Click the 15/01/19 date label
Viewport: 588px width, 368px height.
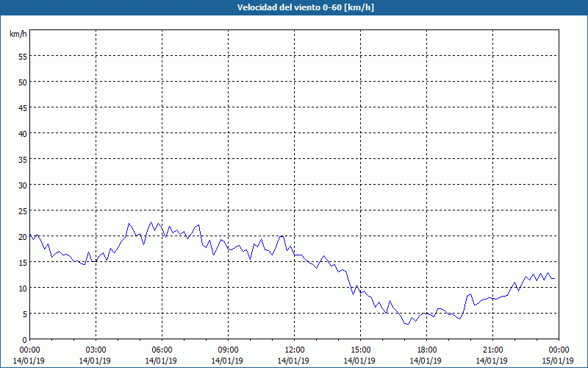[558, 361]
